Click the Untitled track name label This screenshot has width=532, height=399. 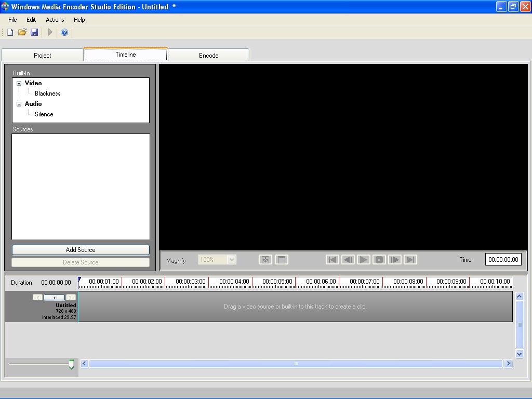(66, 305)
